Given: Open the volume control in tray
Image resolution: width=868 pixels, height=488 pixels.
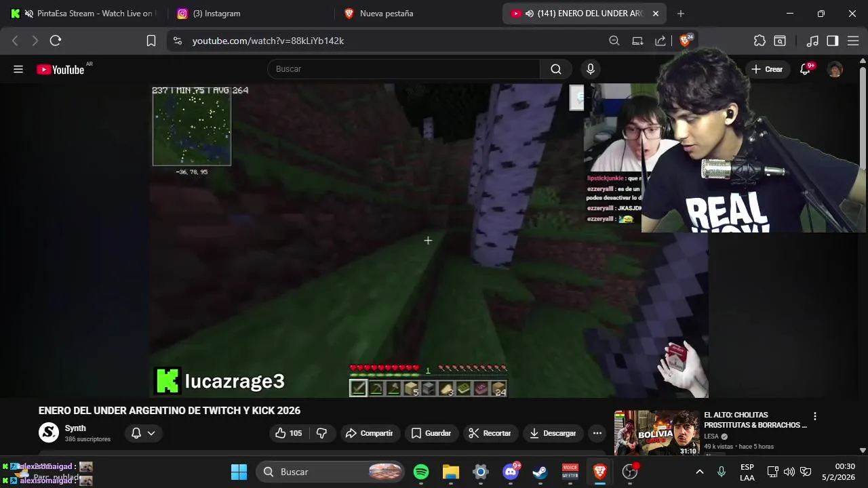Looking at the screenshot, I should 789,472.
